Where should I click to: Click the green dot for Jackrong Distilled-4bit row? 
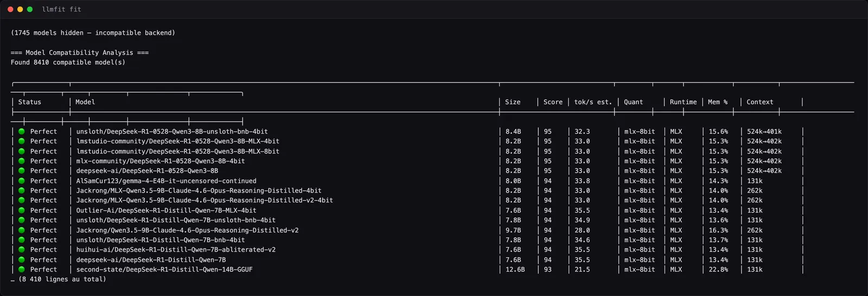[22, 190]
